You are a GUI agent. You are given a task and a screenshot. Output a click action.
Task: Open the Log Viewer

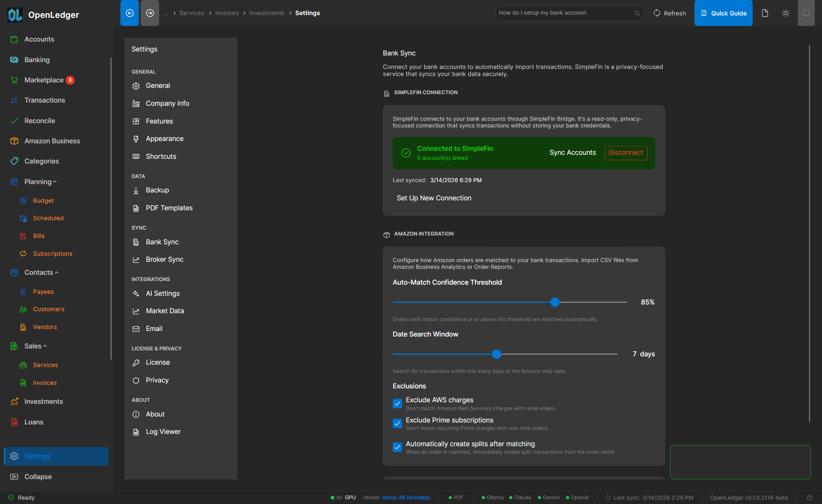pos(163,431)
